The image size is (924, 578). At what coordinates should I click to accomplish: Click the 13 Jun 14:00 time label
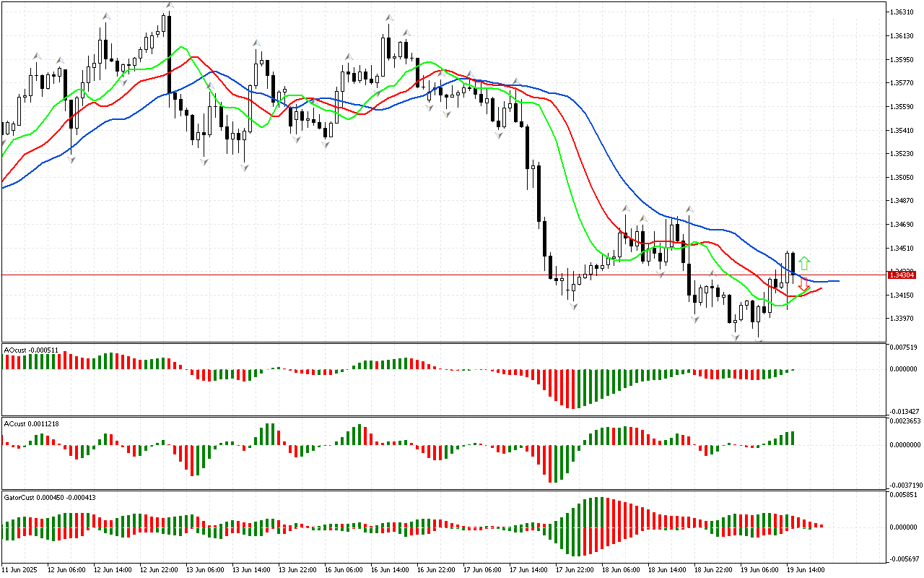[x=252, y=570]
